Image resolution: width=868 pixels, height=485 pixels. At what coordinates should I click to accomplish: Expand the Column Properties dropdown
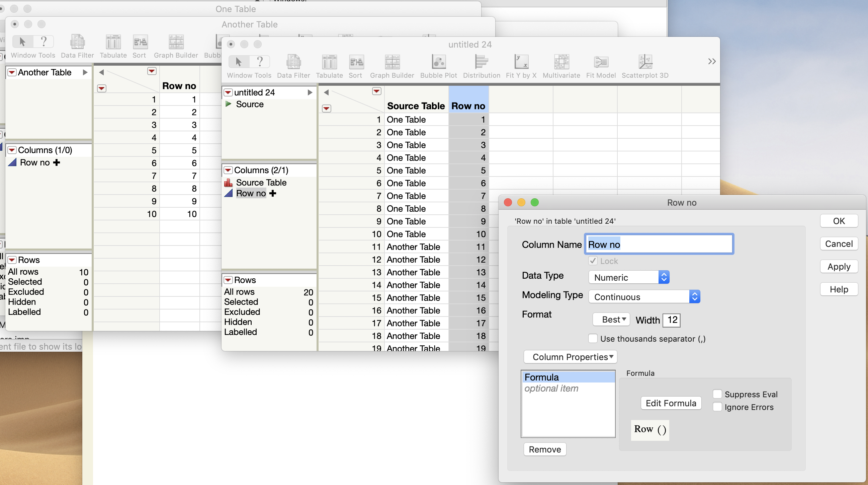pos(570,357)
